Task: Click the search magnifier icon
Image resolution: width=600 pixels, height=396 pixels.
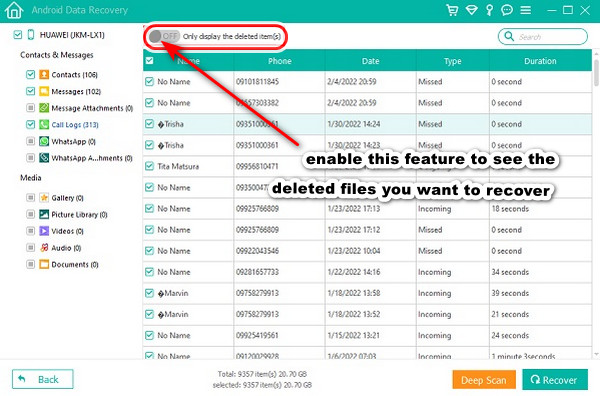Action: click(509, 36)
